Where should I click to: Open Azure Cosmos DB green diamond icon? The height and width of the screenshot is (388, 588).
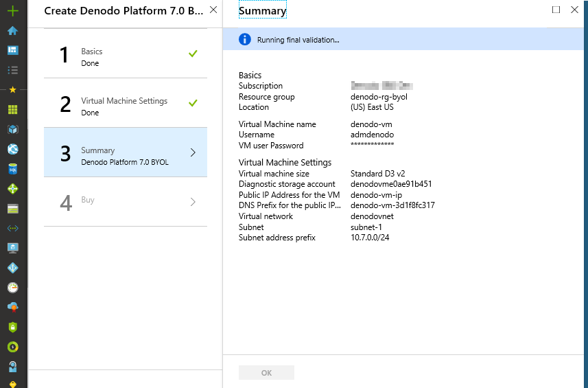tap(13, 189)
